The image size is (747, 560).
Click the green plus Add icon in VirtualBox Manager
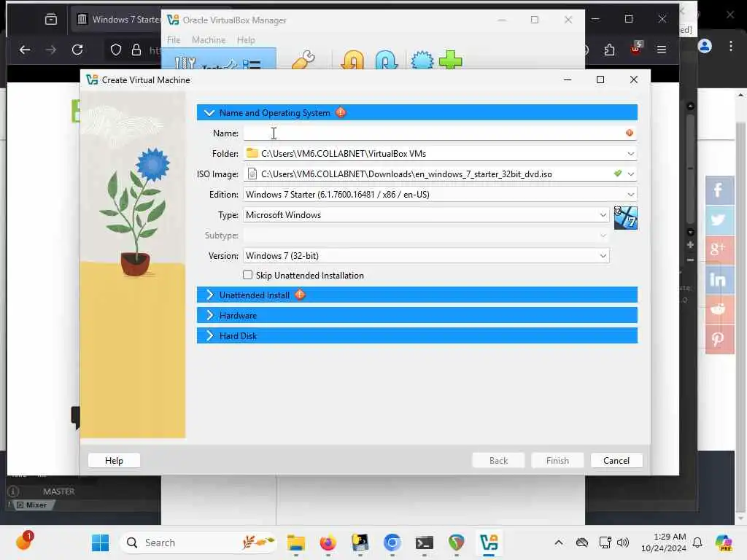click(x=450, y=61)
